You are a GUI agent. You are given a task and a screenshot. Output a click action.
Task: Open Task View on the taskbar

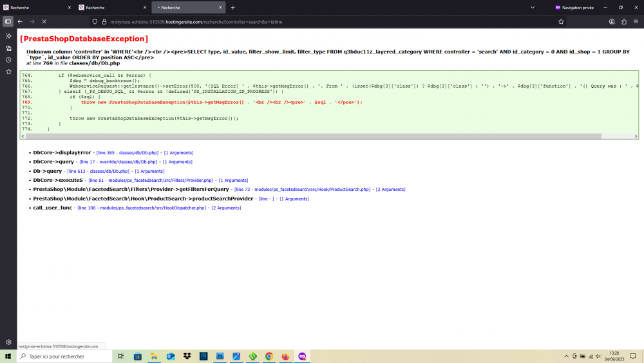121,357
